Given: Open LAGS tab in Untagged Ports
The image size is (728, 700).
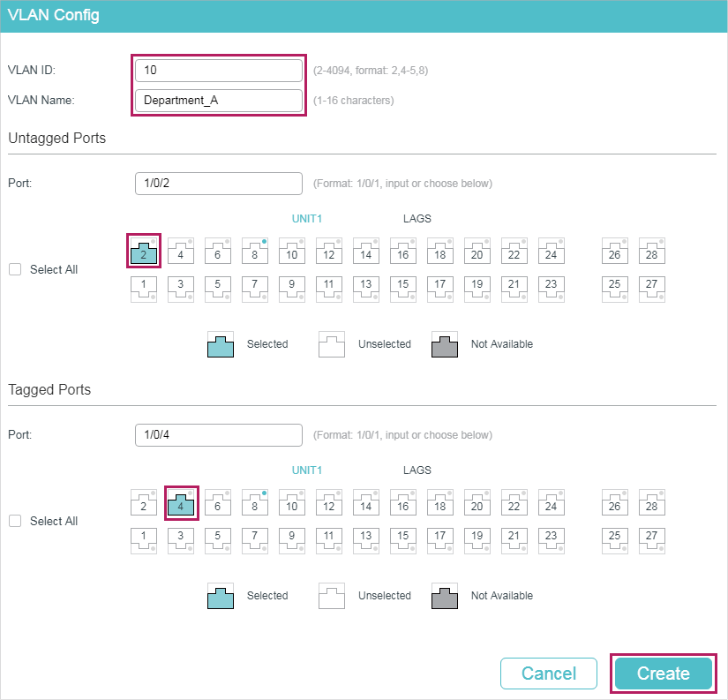Looking at the screenshot, I should tap(417, 219).
